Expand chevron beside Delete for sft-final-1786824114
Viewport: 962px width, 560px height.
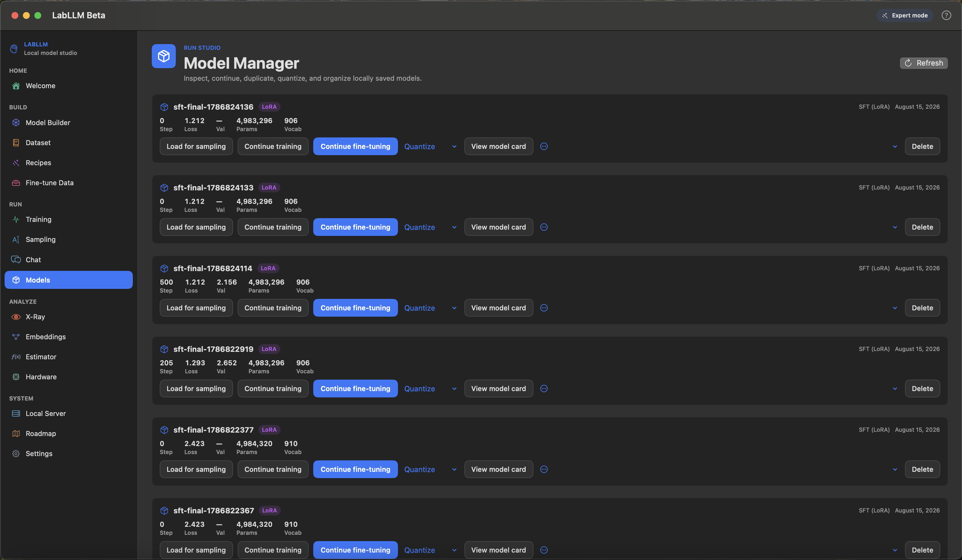pos(895,308)
